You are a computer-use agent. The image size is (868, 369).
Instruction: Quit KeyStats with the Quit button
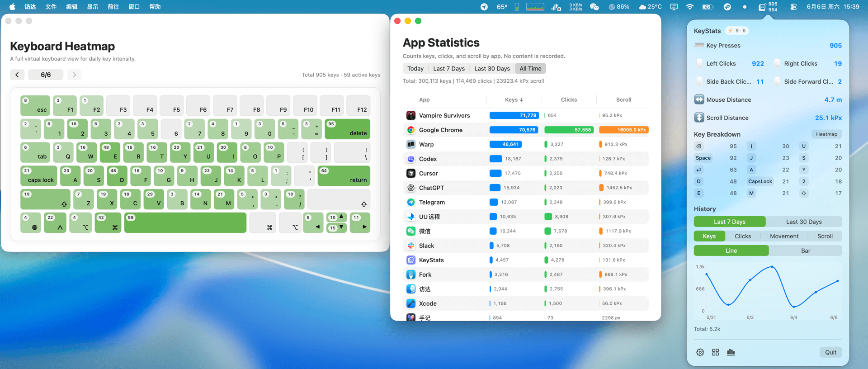pos(830,352)
